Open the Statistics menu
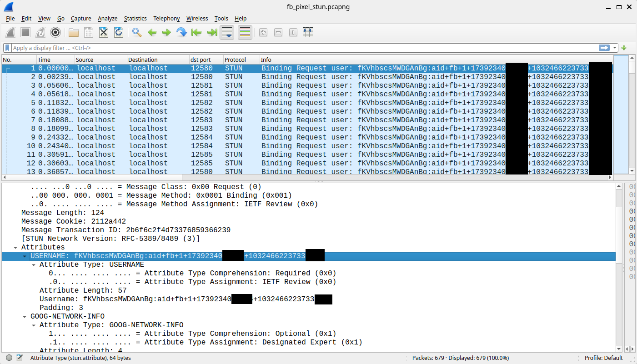The image size is (637, 364). (x=135, y=18)
